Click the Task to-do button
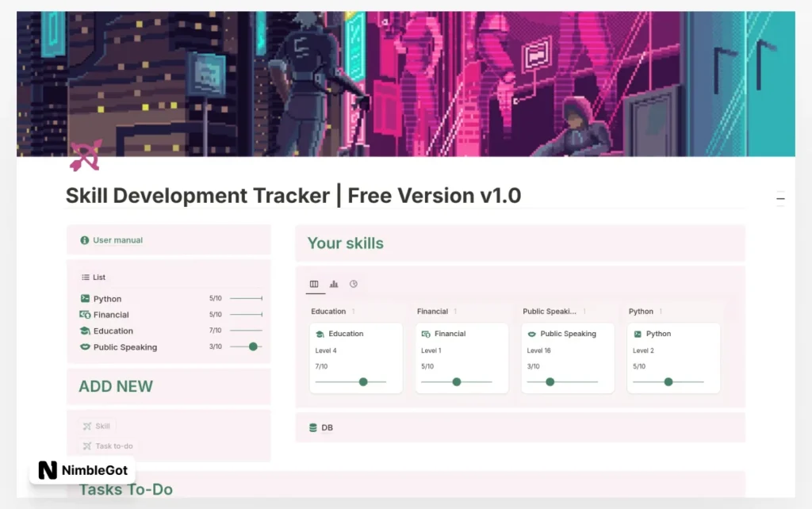Screen dimensions: 812x509 click(108, 446)
